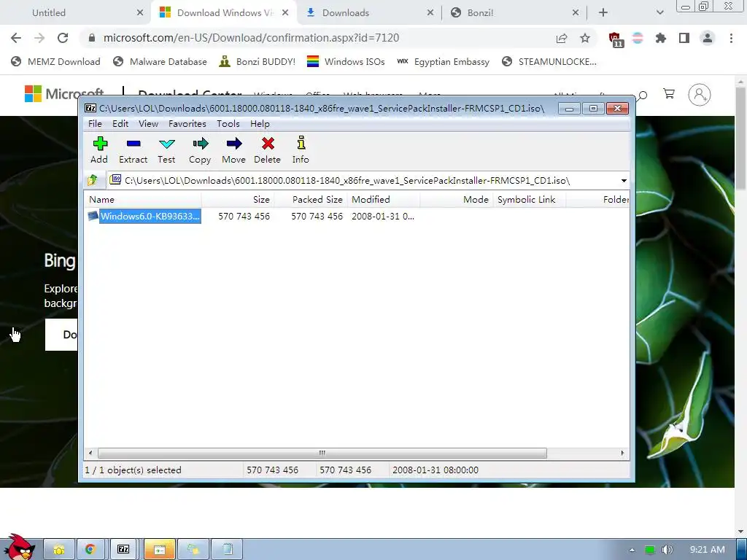Image resolution: width=747 pixels, height=560 pixels.
Task: Open the View menu in 7-Zip
Action: pos(148,124)
